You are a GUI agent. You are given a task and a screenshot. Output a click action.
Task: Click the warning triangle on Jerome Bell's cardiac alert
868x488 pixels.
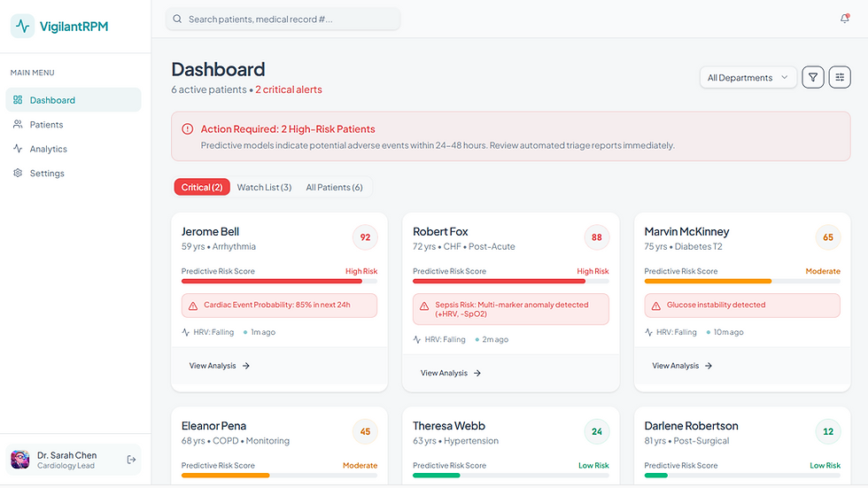coord(193,306)
